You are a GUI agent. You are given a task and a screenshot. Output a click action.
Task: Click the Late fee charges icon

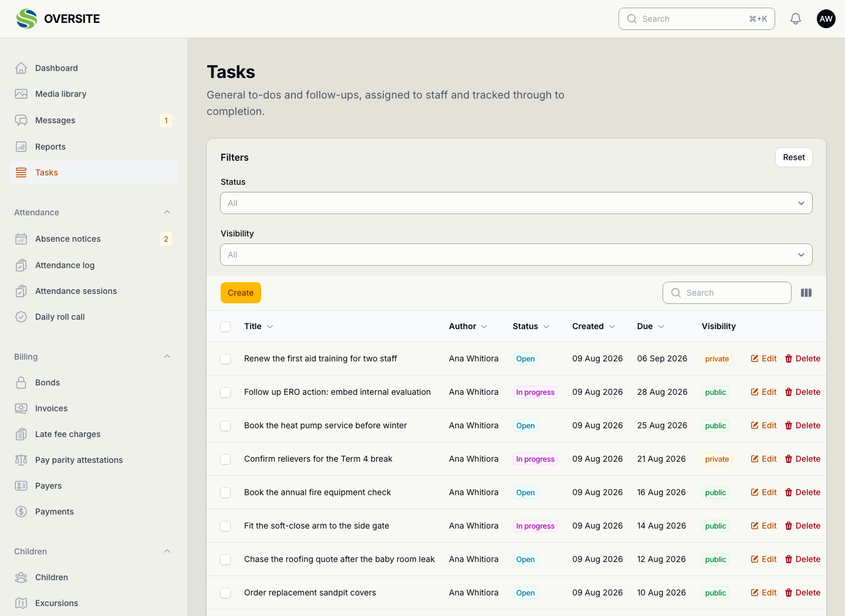[21, 434]
